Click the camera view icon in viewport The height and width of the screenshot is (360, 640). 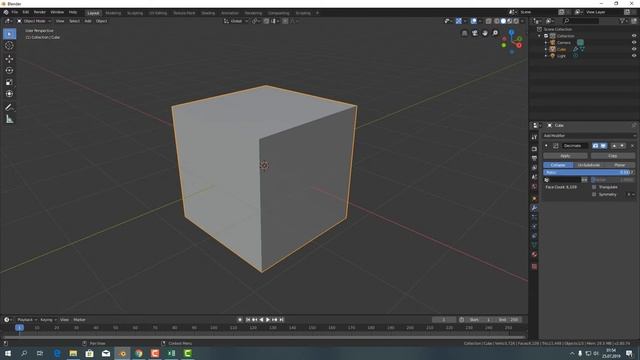coord(475,33)
